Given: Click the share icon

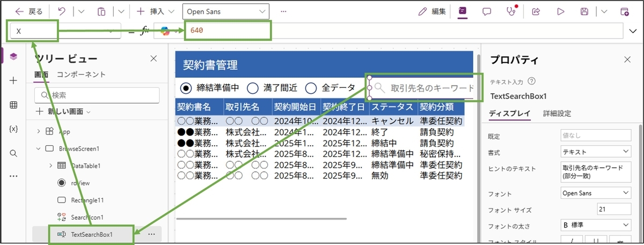Looking at the screenshot, I should point(536,11).
